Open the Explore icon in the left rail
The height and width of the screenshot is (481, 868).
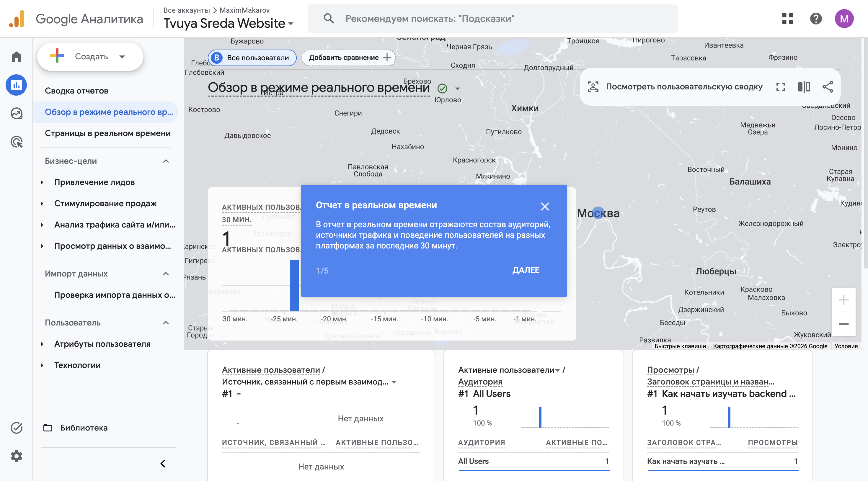tap(16, 114)
